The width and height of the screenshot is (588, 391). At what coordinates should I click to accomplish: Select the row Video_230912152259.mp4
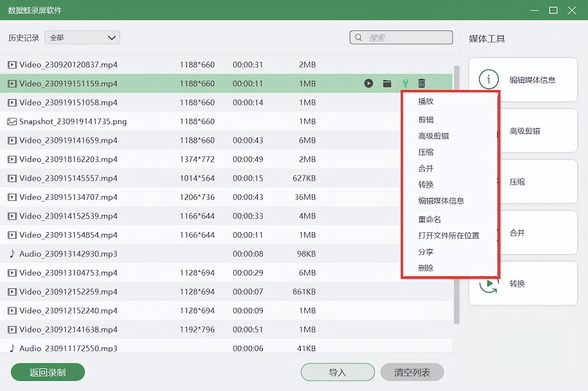[226, 292]
